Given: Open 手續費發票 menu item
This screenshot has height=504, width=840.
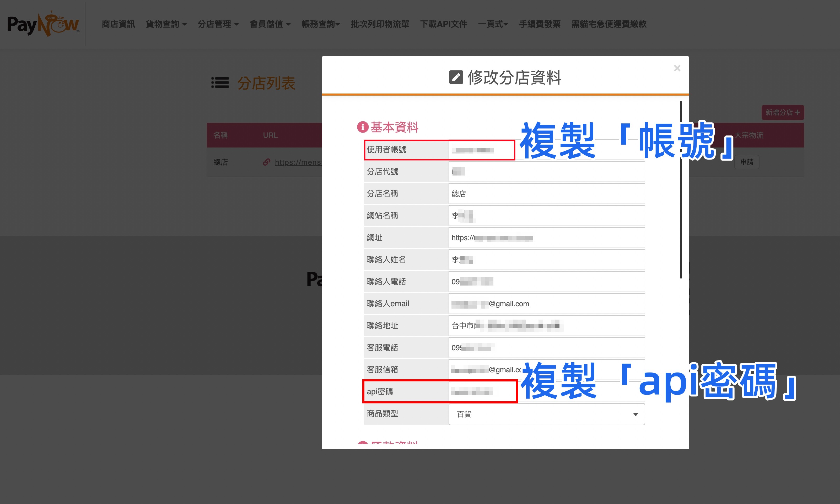Looking at the screenshot, I should pos(540,24).
